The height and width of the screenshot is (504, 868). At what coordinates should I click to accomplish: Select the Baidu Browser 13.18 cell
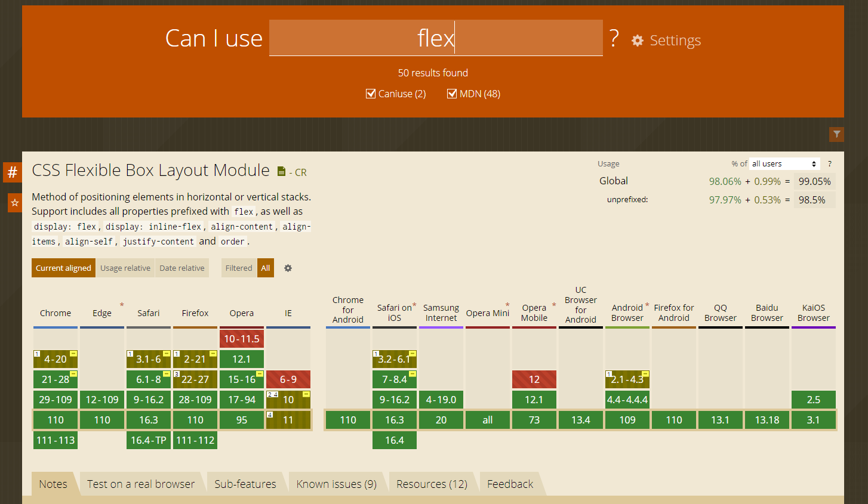[x=767, y=420]
